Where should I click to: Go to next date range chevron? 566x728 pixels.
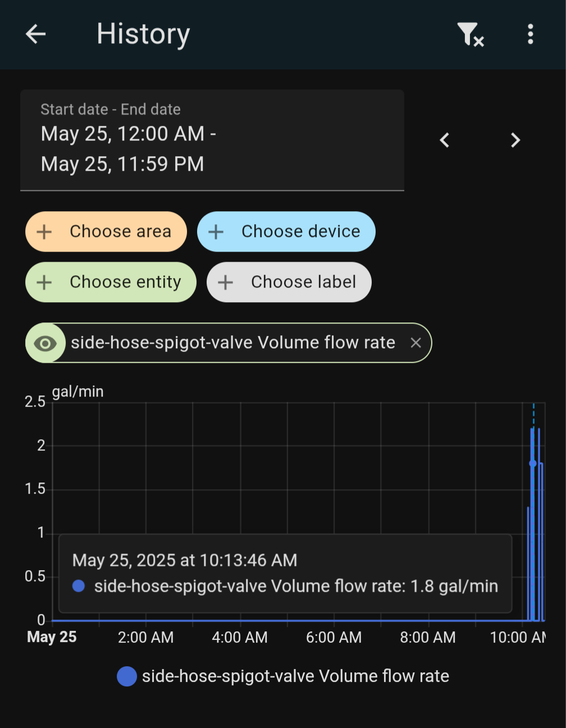click(x=515, y=140)
